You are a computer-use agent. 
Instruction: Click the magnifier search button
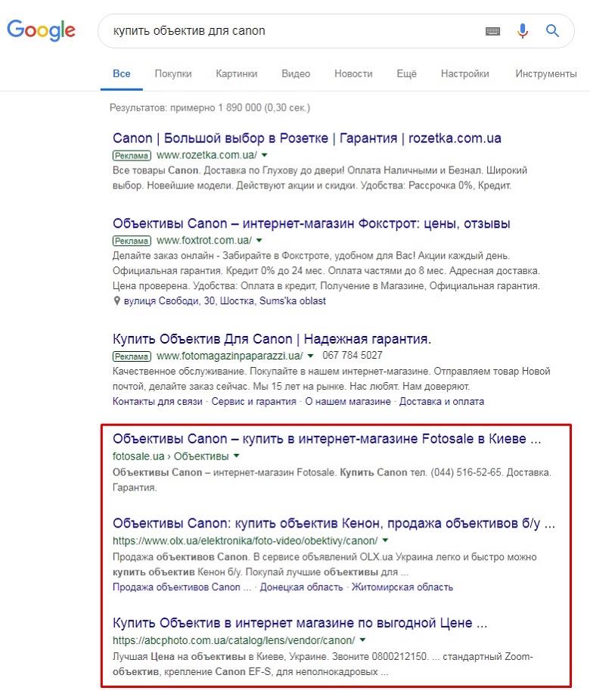tap(552, 31)
